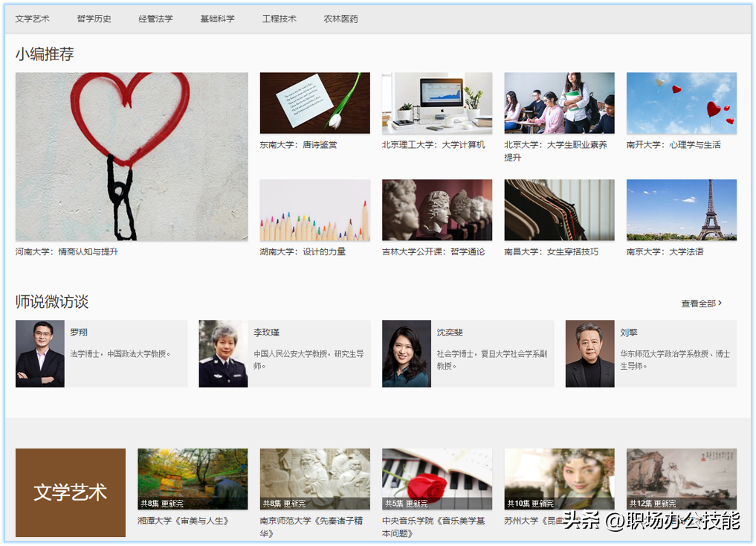Switch to the 哲学历史 tab
Screen dimensions: 756x546
tap(94, 19)
